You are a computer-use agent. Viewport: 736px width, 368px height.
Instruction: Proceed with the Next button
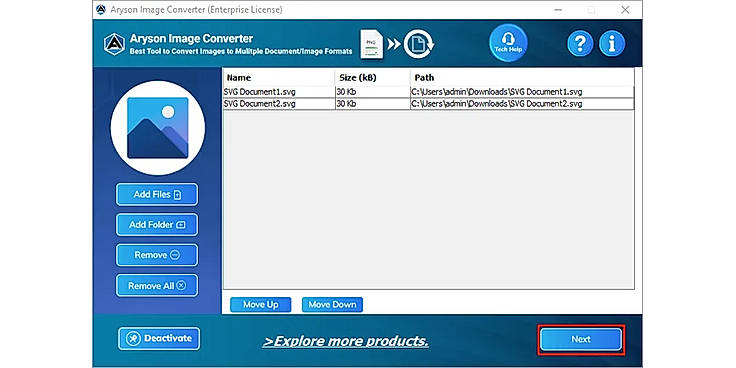[x=581, y=339]
